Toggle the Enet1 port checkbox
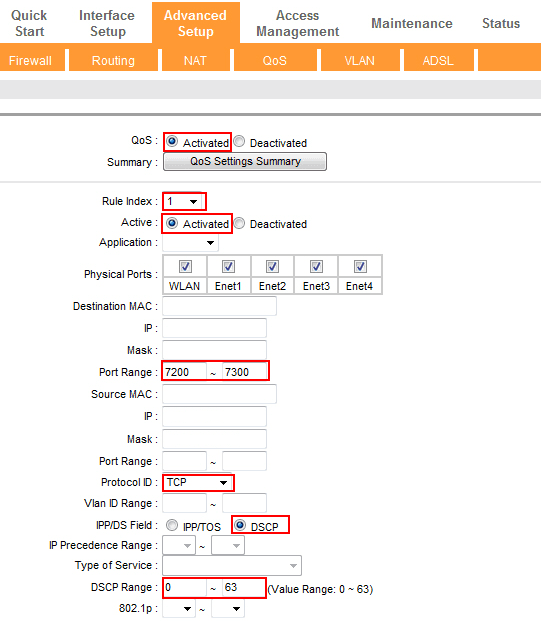The height and width of the screenshot is (621, 541). pos(229,266)
